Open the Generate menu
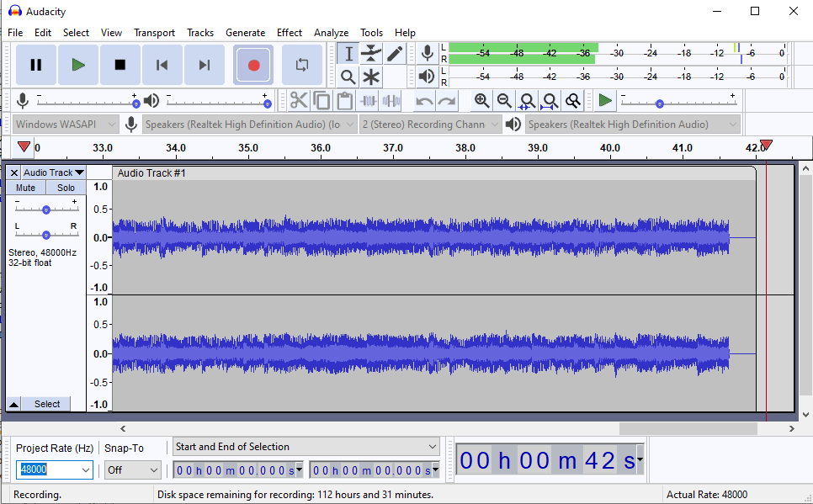The width and height of the screenshot is (813, 504). click(x=245, y=33)
